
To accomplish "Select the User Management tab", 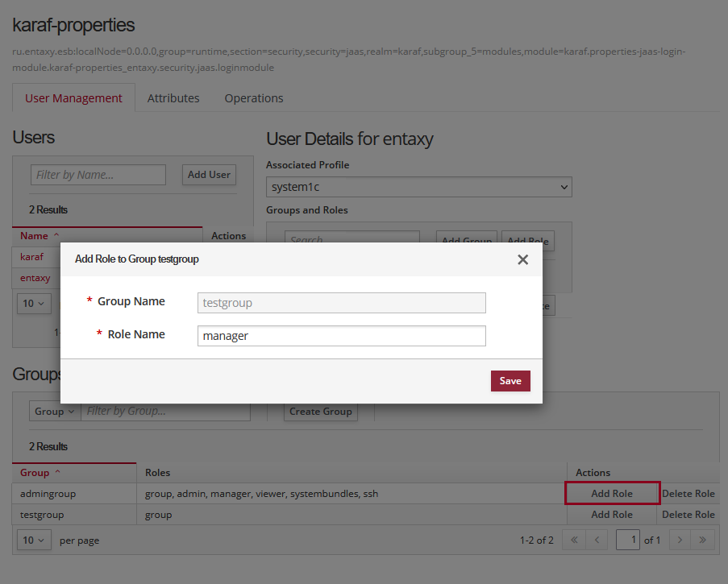I will click(73, 98).
